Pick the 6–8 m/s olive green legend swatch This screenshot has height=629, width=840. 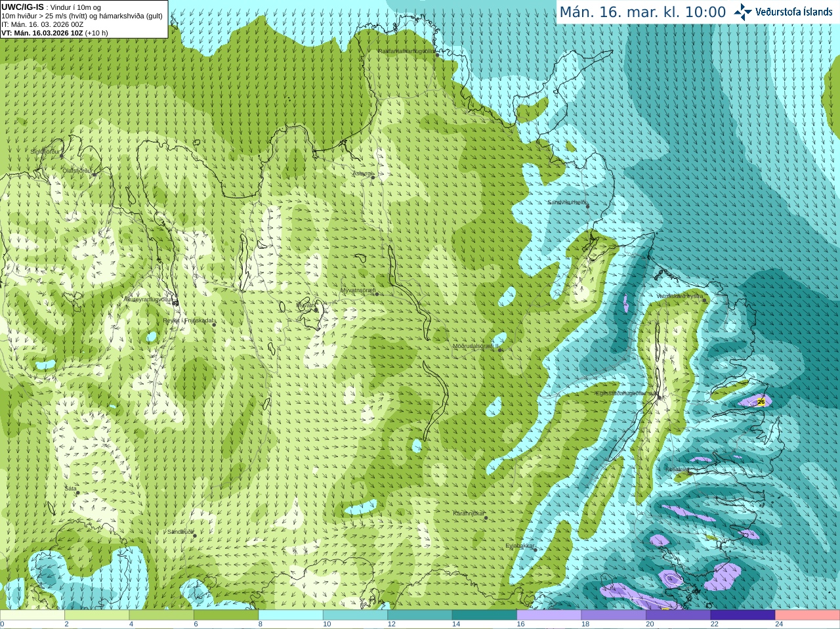click(x=226, y=615)
